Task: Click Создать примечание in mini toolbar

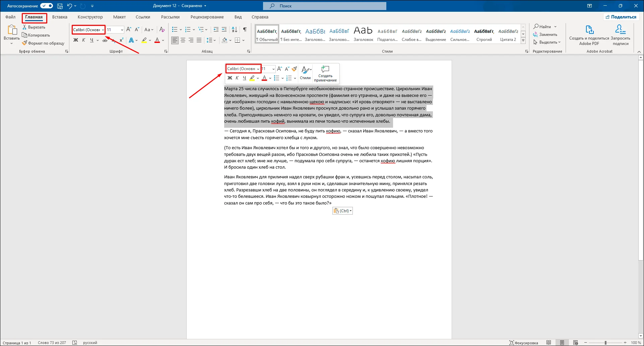Action: tap(325, 73)
